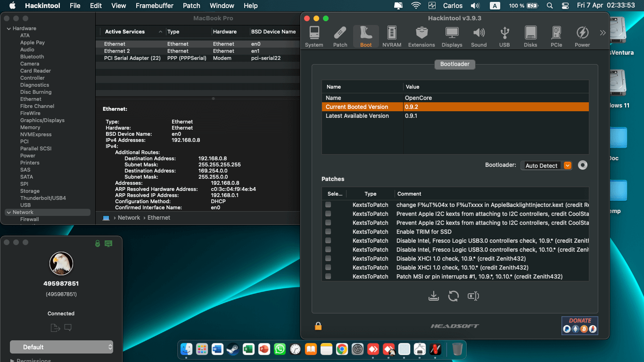Collapse the Network tree in the sidebar
The image size is (644, 362).
pyautogui.click(x=8, y=213)
